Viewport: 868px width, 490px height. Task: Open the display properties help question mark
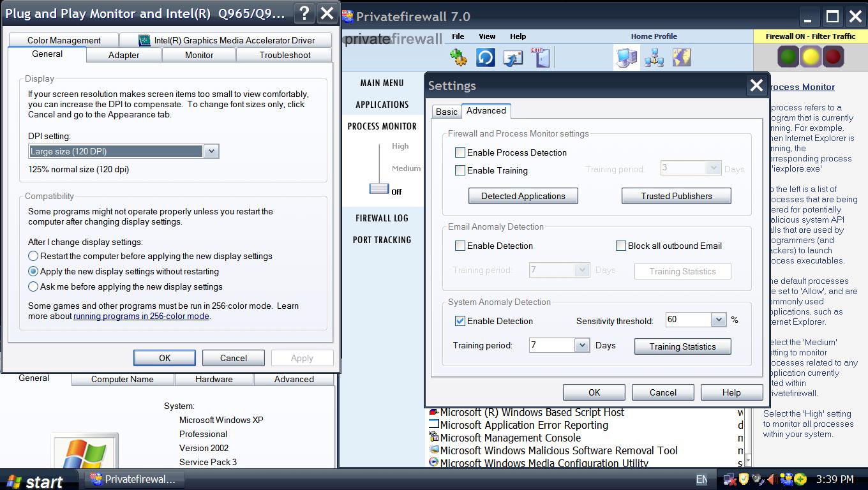304,13
